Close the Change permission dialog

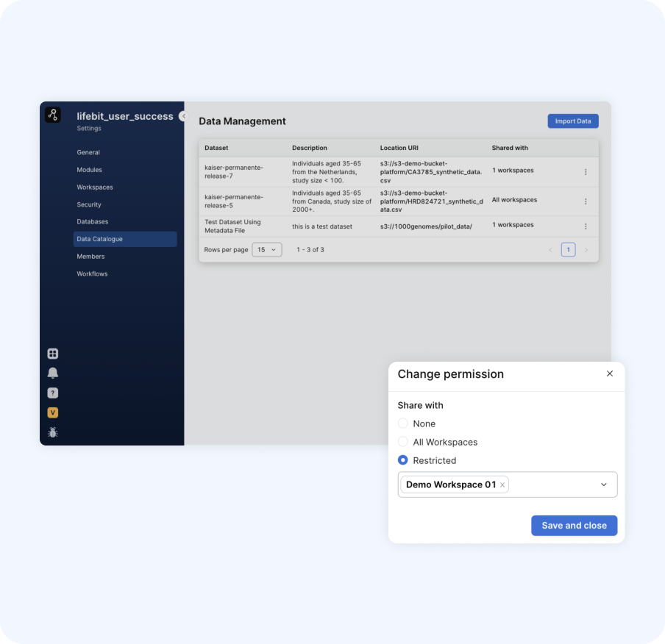610,373
